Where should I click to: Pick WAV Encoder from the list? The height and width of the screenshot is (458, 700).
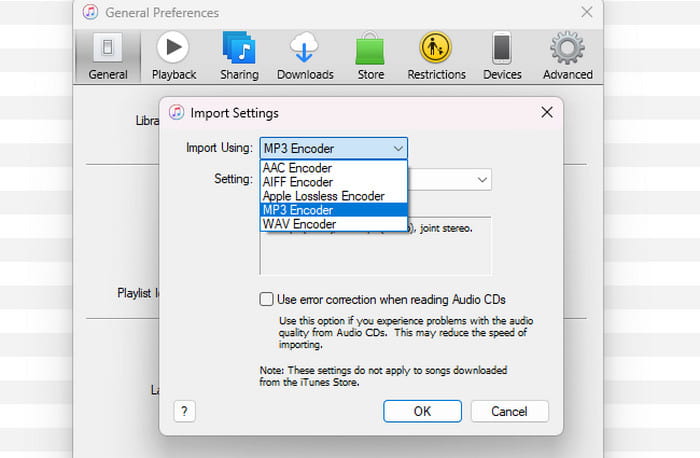333,224
